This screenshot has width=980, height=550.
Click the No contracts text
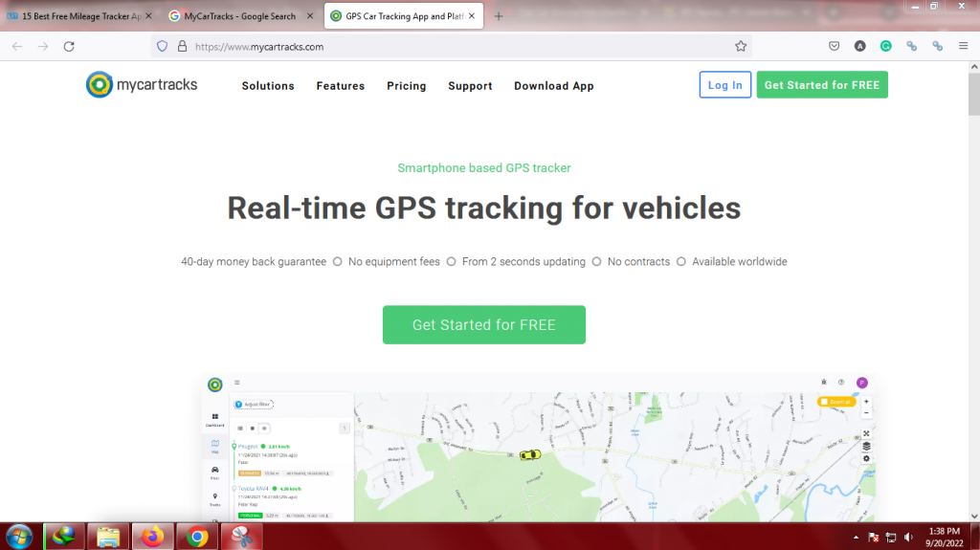(x=638, y=262)
